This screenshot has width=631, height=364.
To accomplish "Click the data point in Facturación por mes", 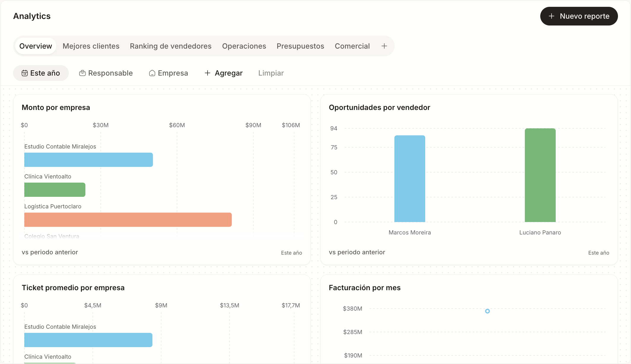I will 487,311.
